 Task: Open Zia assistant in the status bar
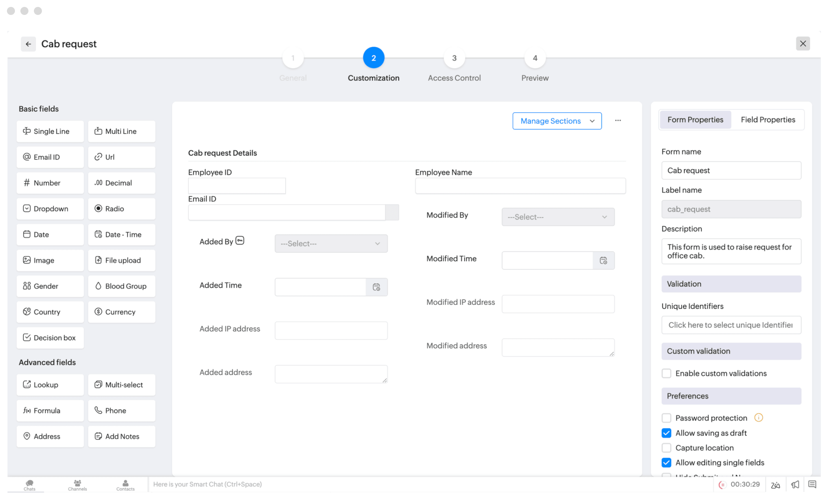coord(775,484)
